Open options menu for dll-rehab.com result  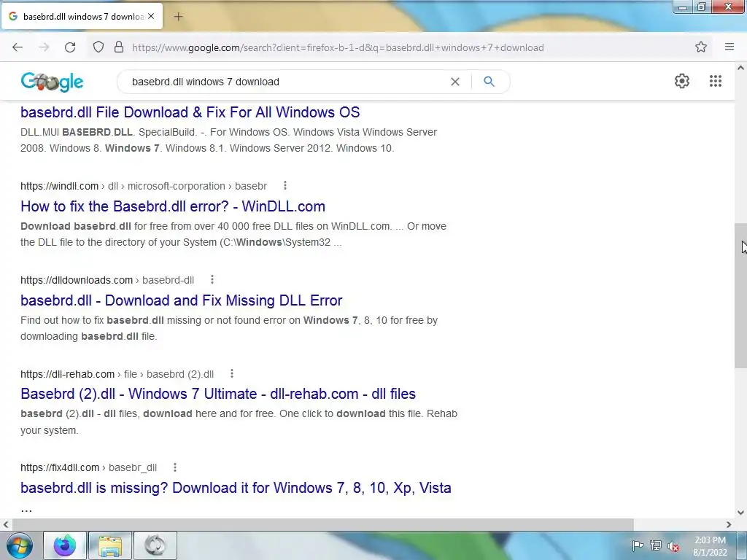pyautogui.click(x=232, y=374)
